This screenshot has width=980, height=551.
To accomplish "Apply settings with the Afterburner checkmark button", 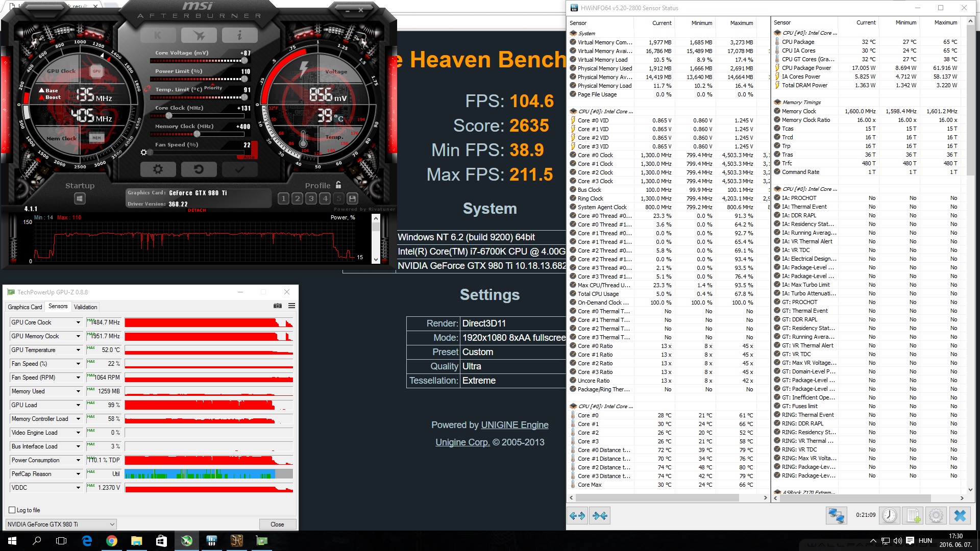I will [x=239, y=169].
